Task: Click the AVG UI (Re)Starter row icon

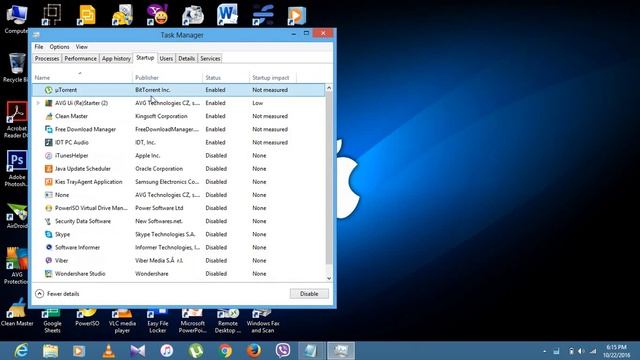Action: 49,103
